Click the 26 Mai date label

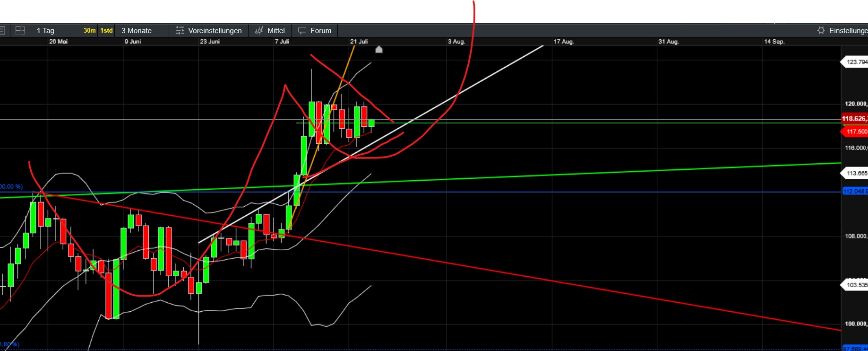click(x=58, y=42)
